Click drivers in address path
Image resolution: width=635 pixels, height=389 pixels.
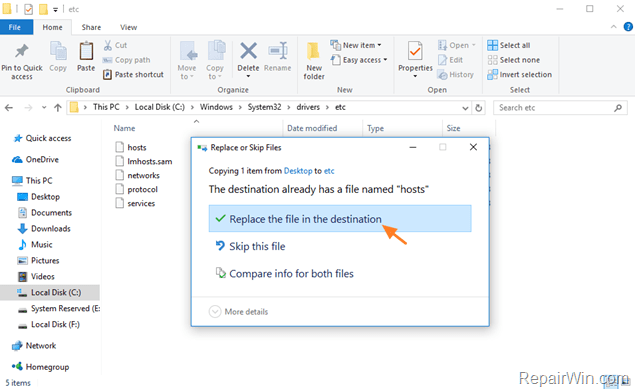pyautogui.click(x=308, y=107)
